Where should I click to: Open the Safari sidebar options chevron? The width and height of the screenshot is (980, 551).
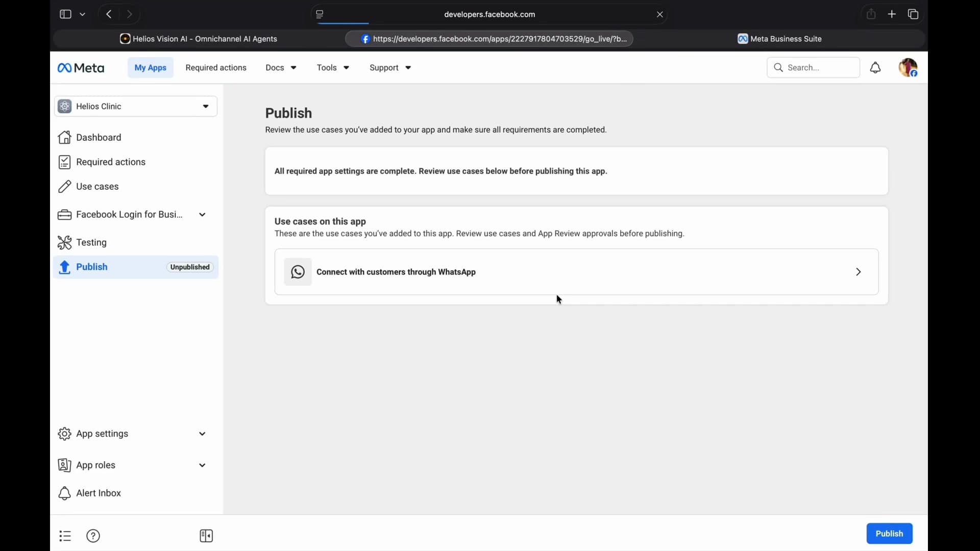point(83,14)
